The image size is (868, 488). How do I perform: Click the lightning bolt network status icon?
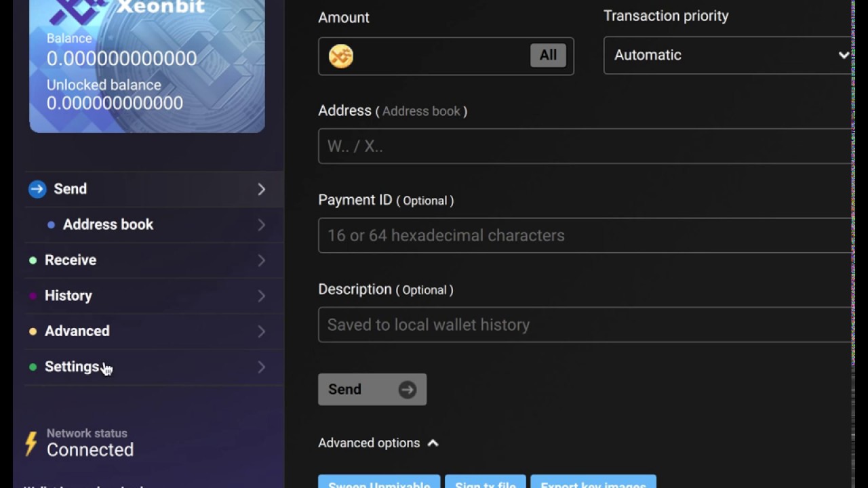click(31, 444)
